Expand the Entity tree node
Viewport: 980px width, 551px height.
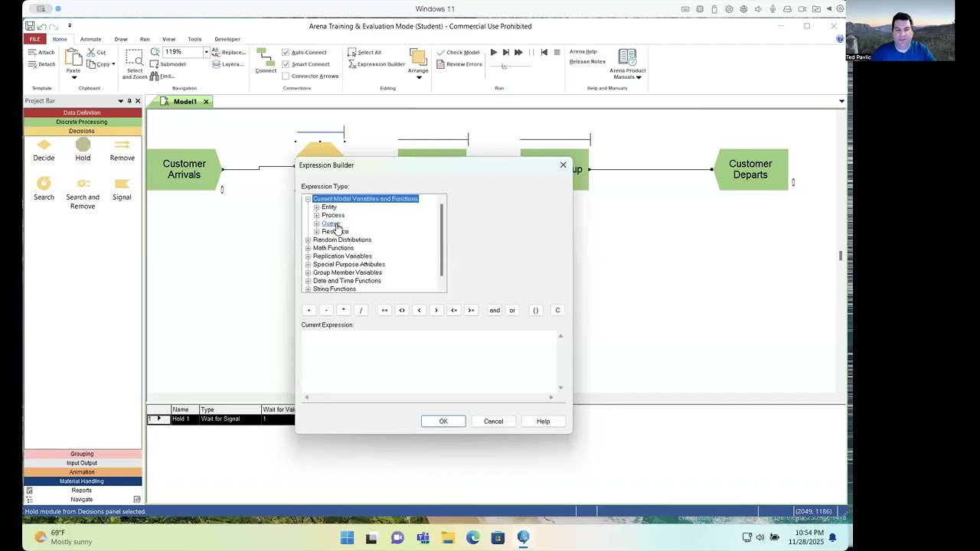pos(317,207)
